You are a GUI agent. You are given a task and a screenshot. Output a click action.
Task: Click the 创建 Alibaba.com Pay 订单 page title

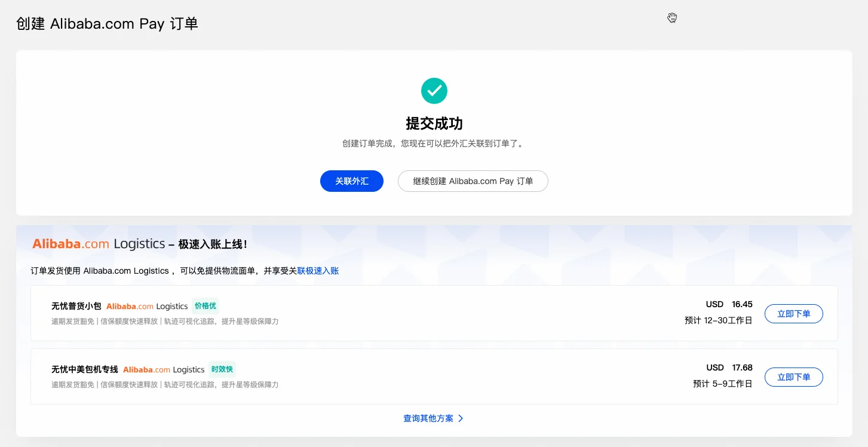click(x=107, y=24)
